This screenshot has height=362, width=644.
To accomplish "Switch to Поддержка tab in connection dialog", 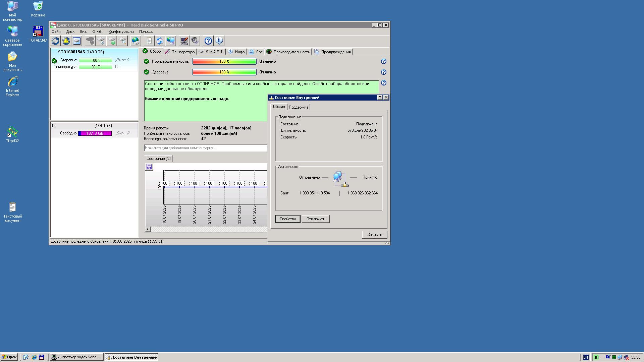I will coord(299,107).
